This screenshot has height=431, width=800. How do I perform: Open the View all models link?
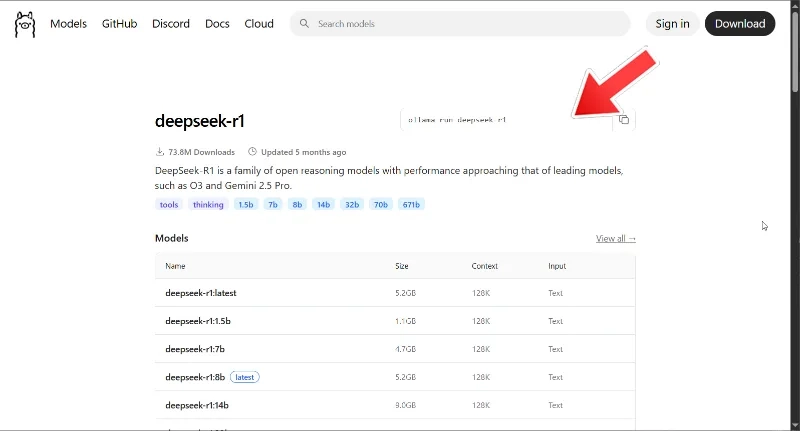point(615,238)
